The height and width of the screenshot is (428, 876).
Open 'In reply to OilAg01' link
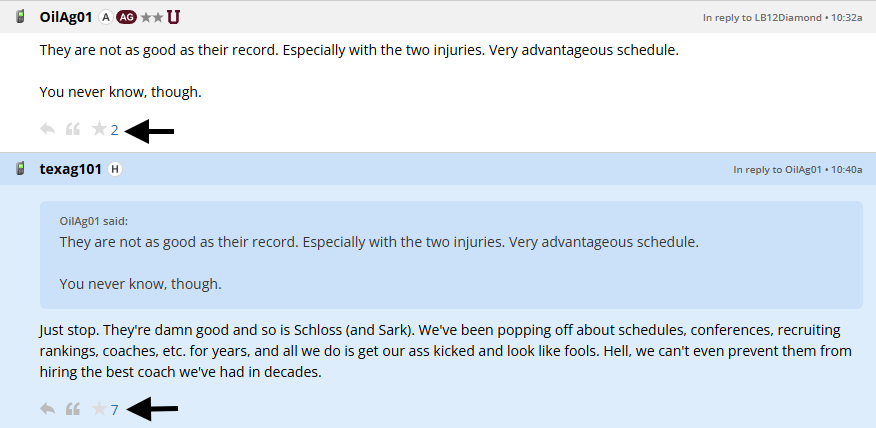[x=777, y=169]
